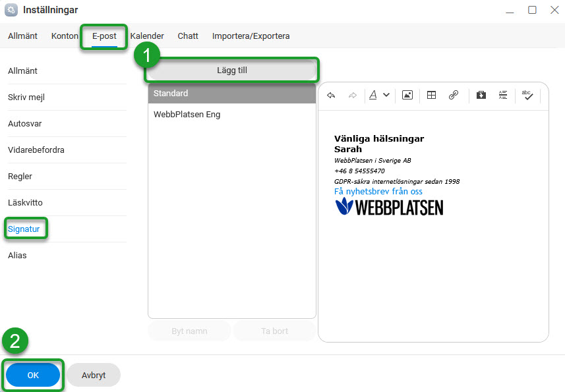Insert a table using the table icon
The width and height of the screenshot is (565, 392).
pos(431,95)
